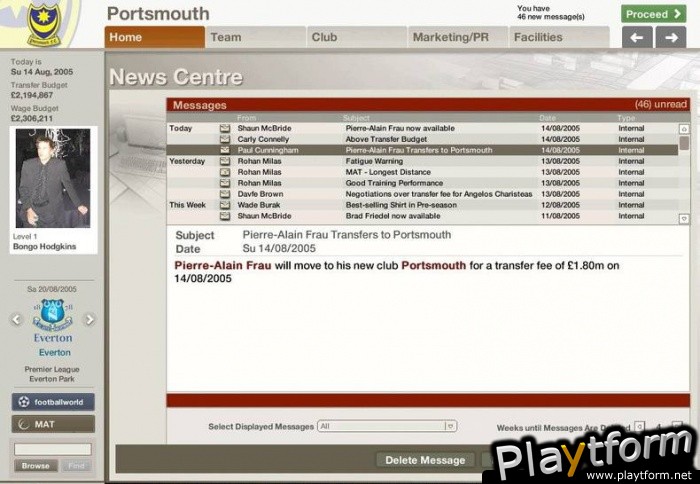
Task: Click red 'Portsmouth' link in message body
Action: [433, 266]
